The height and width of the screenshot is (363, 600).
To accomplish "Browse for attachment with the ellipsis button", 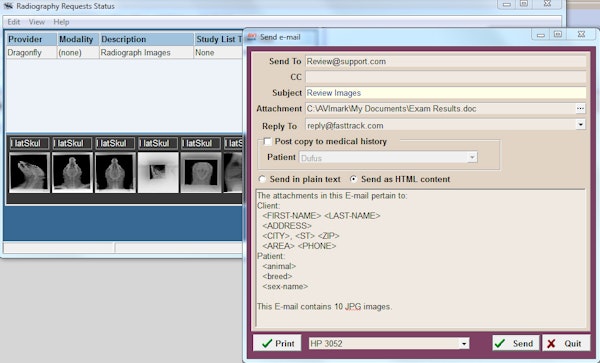I will (x=580, y=109).
